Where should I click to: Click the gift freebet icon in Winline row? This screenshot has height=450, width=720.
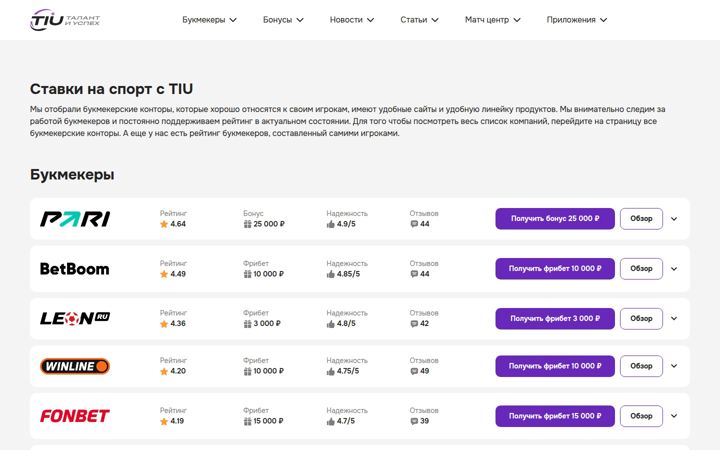(248, 371)
